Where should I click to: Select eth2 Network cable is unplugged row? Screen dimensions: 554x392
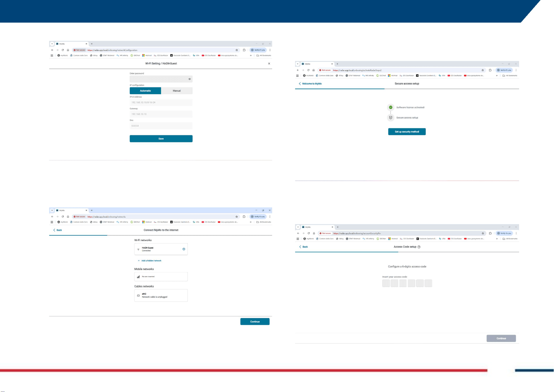[161, 295]
